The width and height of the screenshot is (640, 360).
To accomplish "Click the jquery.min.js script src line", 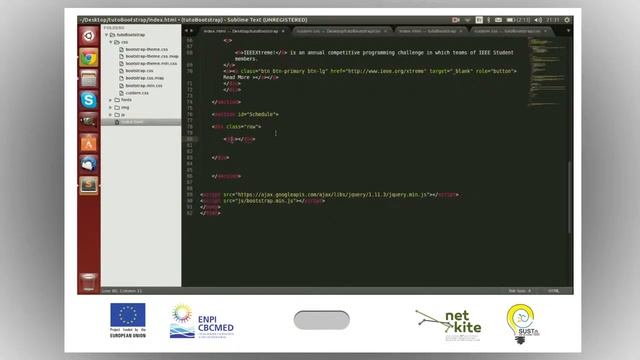I will (x=329, y=195).
